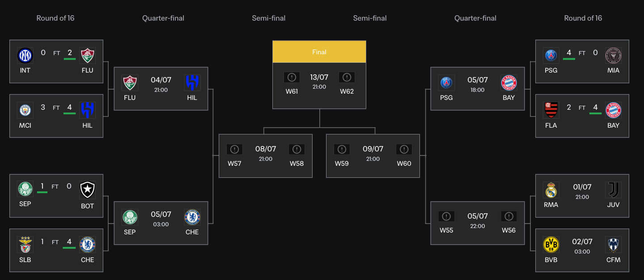Click the Inter Milan crest in Round of 16
Viewport: 644px width, 280px height.
click(x=25, y=56)
